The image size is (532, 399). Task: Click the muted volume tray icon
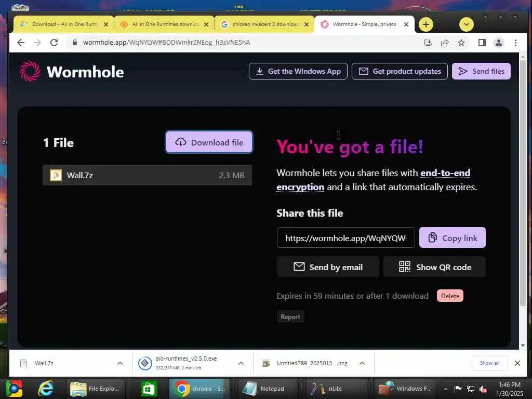click(x=483, y=389)
